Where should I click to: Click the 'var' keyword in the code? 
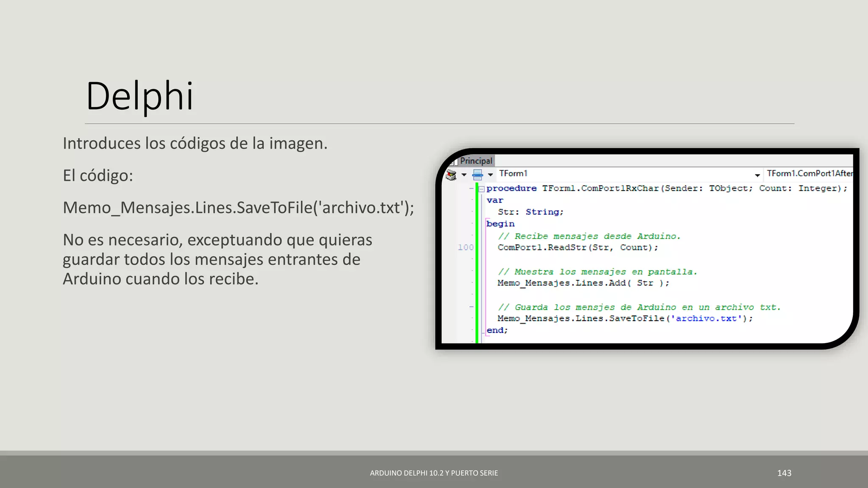pyautogui.click(x=495, y=200)
